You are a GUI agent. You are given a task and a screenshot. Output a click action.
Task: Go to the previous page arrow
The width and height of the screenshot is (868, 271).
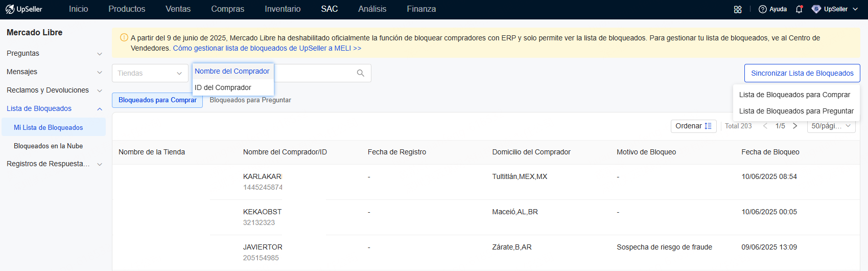765,126
